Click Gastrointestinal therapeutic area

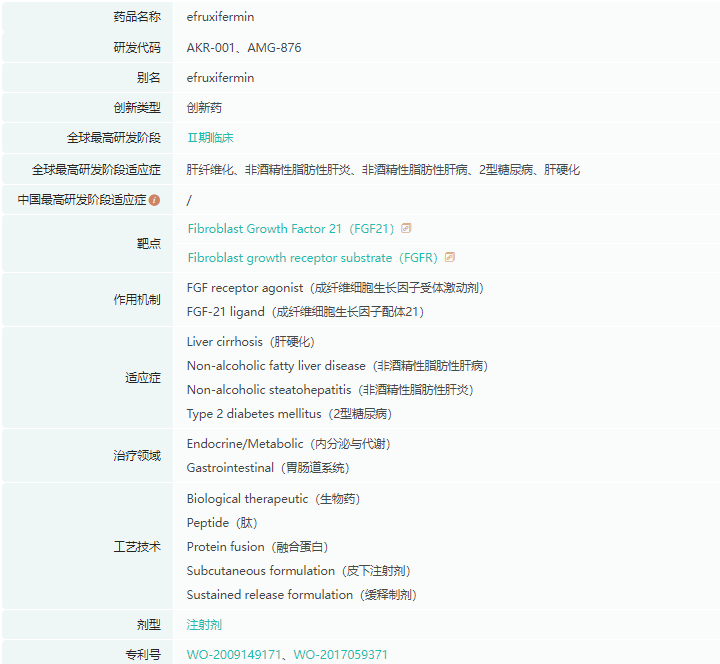click(268, 468)
